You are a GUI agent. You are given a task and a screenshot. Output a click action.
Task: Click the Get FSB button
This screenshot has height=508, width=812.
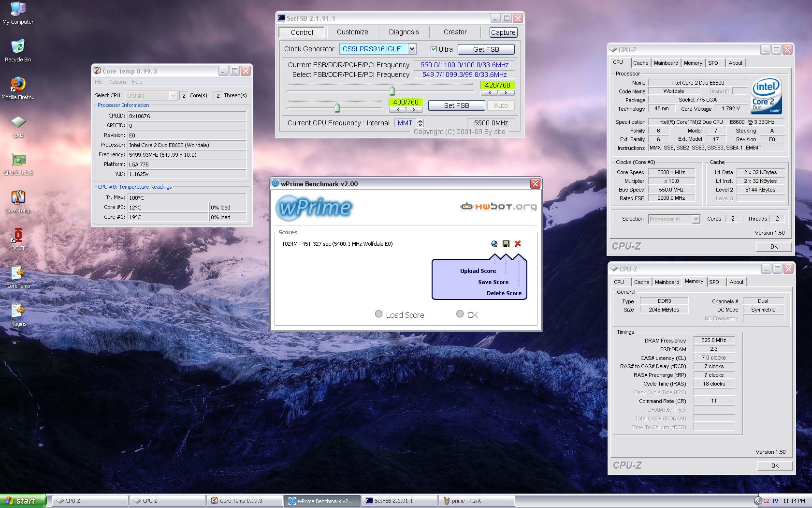point(486,49)
